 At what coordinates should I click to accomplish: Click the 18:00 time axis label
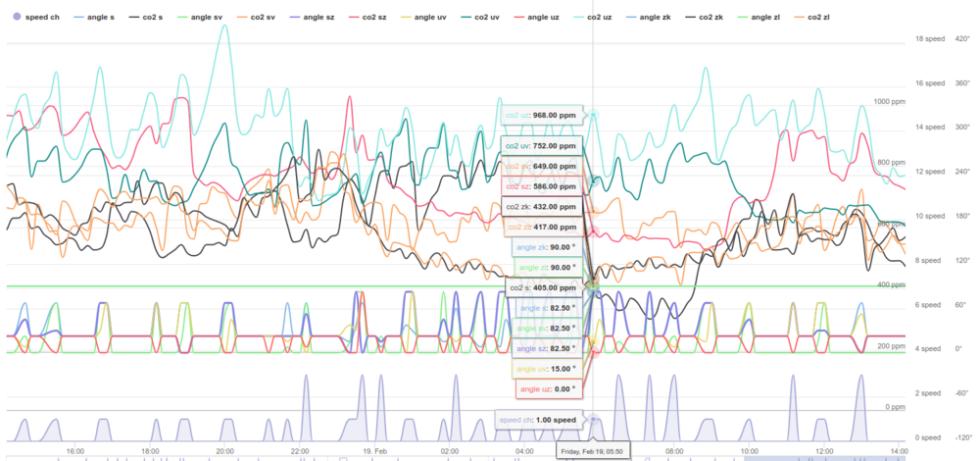150,450
